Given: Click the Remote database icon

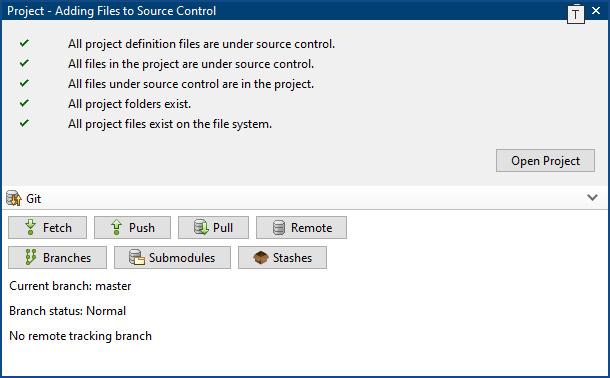Looking at the screenshot, I should pos(279,228).
